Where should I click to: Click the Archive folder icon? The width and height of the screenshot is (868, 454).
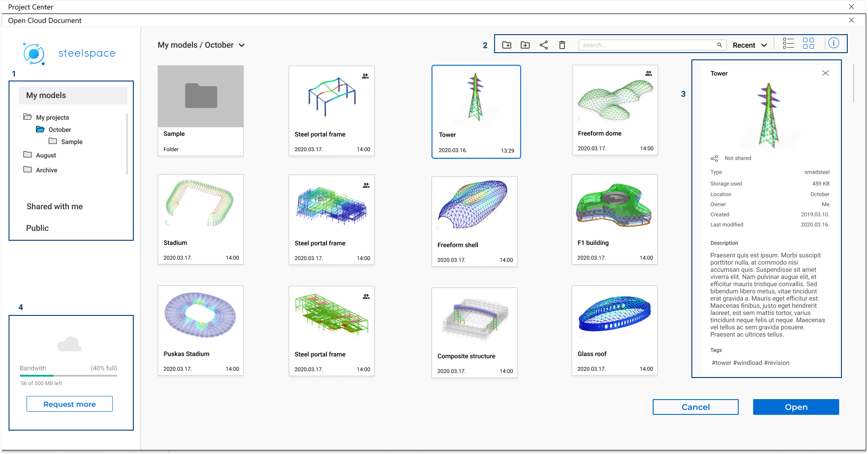pyautogui.click(x=27, y=170)
